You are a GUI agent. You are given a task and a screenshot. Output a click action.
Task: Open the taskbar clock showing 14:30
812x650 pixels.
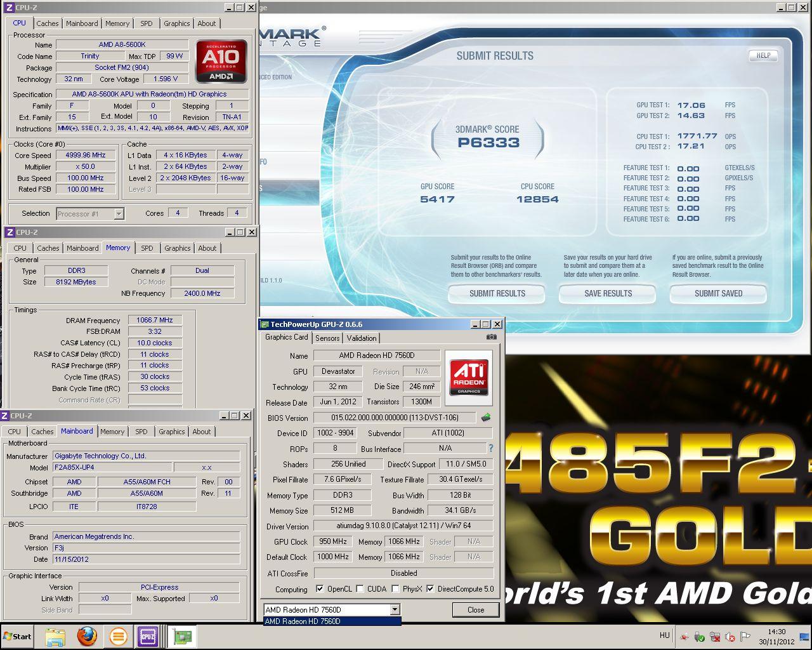point(776,636)
